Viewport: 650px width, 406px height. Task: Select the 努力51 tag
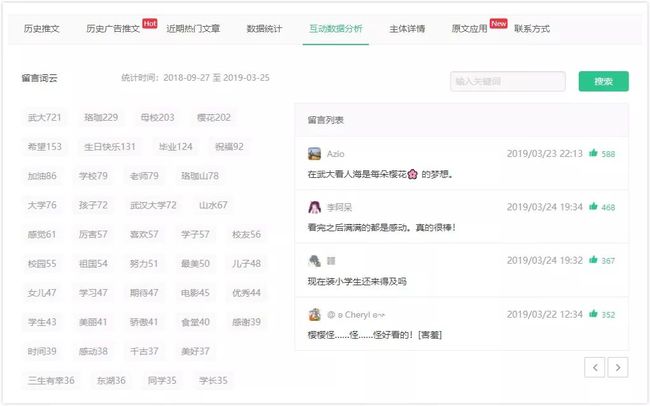[x=144, y=263]
